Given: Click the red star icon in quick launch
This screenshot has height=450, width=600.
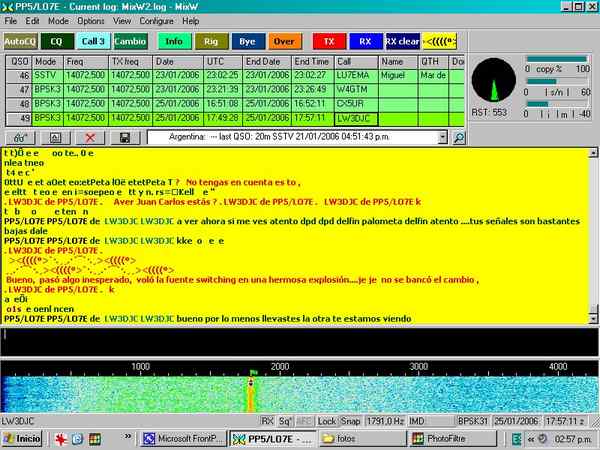Looking at the screenshot, I should pos(61,439).
